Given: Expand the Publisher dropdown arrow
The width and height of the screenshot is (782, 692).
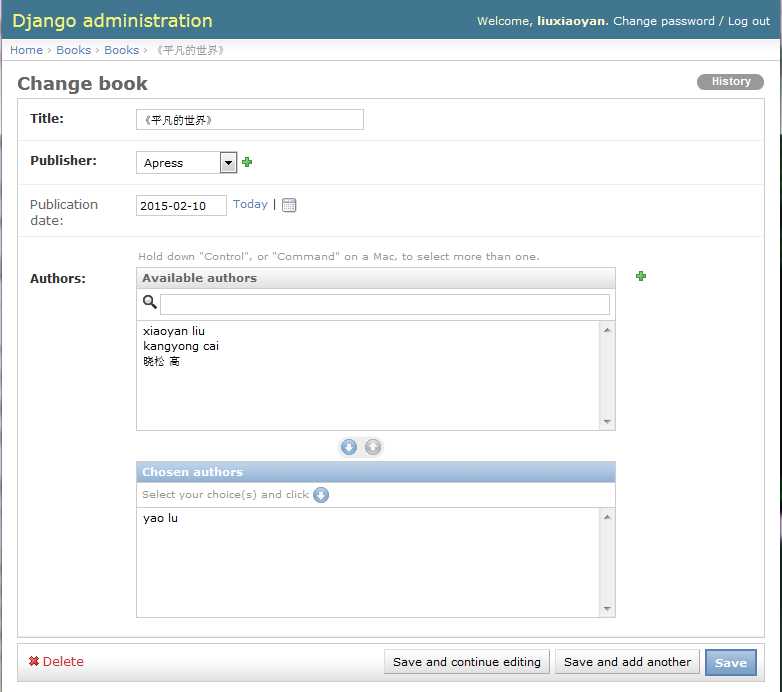Looking at the screenshot, I should tap(228, 163).
